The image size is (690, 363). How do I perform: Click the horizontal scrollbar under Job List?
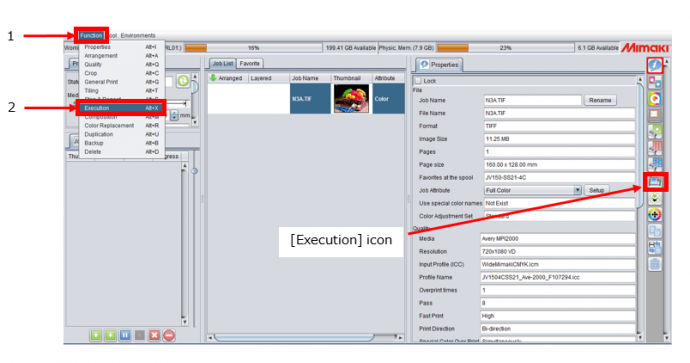pos(294,337)
